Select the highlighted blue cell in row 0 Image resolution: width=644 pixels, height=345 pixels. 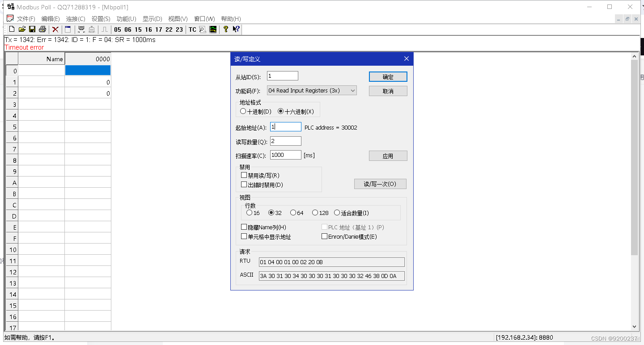88,71
